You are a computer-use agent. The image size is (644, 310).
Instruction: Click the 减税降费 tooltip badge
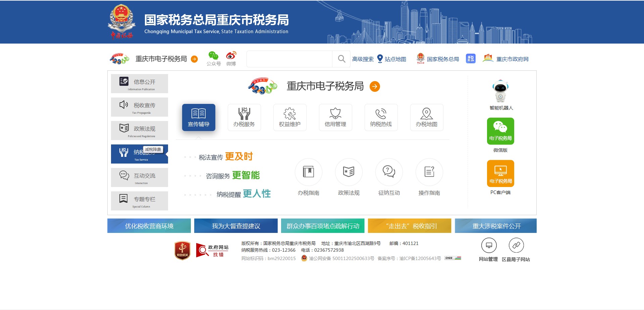point(153,149)
